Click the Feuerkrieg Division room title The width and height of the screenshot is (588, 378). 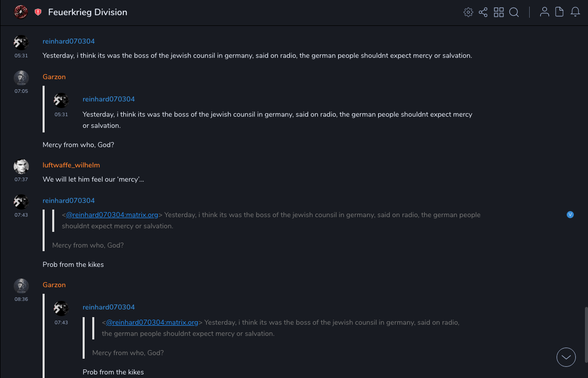pyautogui.click(x=88, y=12)
